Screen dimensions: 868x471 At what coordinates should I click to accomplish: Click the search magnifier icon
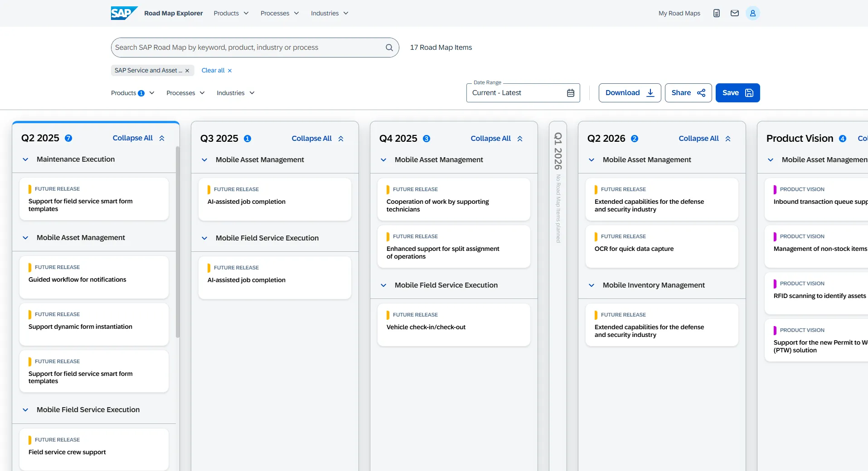point(389,48)
